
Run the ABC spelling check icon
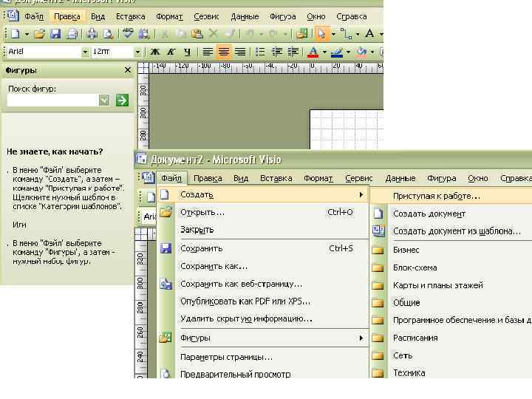tap(128, 33)
